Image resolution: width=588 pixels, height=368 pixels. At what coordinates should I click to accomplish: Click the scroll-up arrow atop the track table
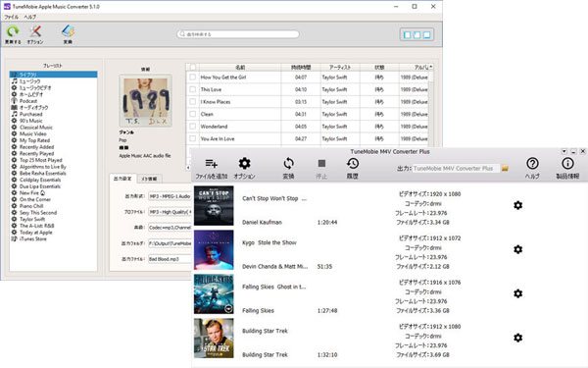(431, 67)
